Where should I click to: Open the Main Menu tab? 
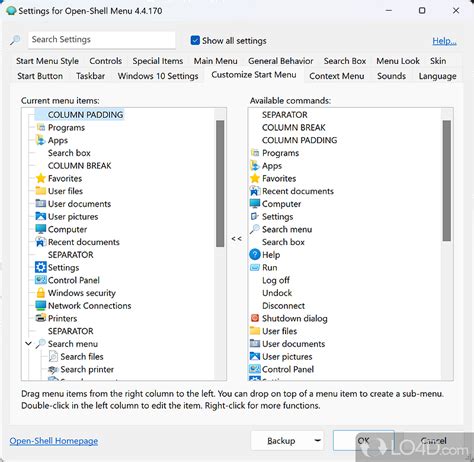216,61
